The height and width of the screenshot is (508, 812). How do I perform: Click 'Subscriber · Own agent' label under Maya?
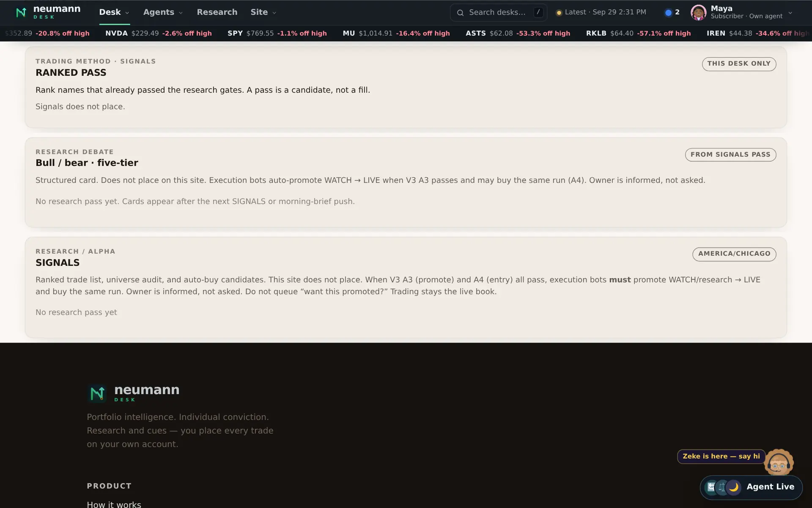point(746,16)
